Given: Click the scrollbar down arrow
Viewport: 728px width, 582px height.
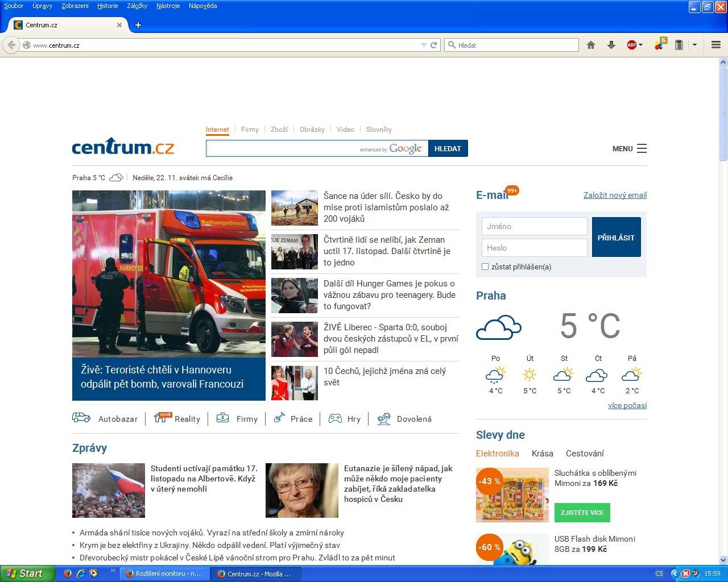Looking at the screenshot, I should click(x=723, y=560).
